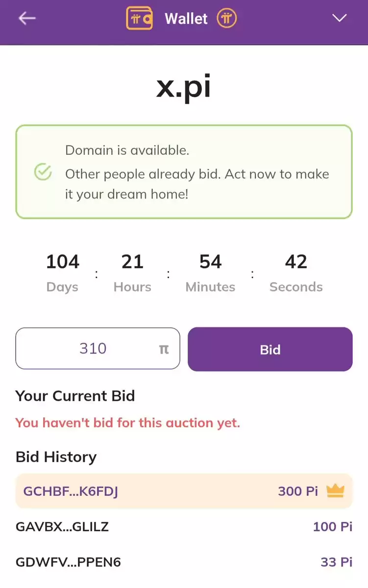Screen dimensions: 368x588
Task: Focus the 310 bid amount field
Action: pos(98,348)
